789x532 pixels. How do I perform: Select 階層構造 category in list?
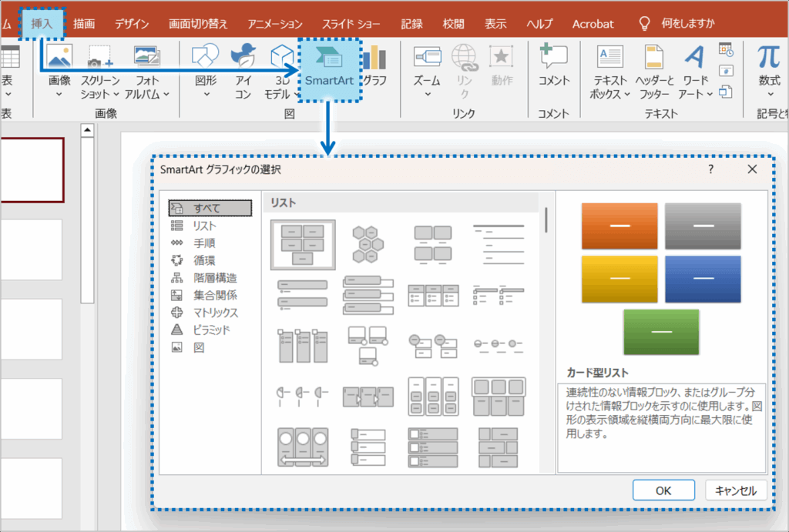(214, 278)
